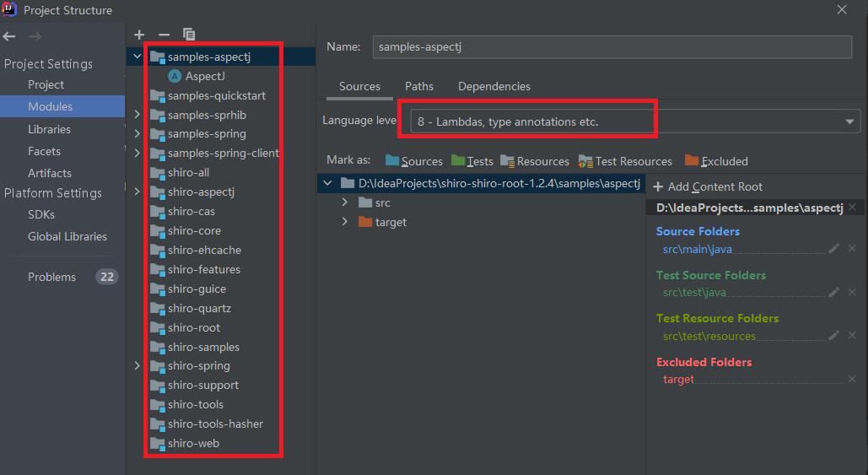Open Libraries settings

49,129
